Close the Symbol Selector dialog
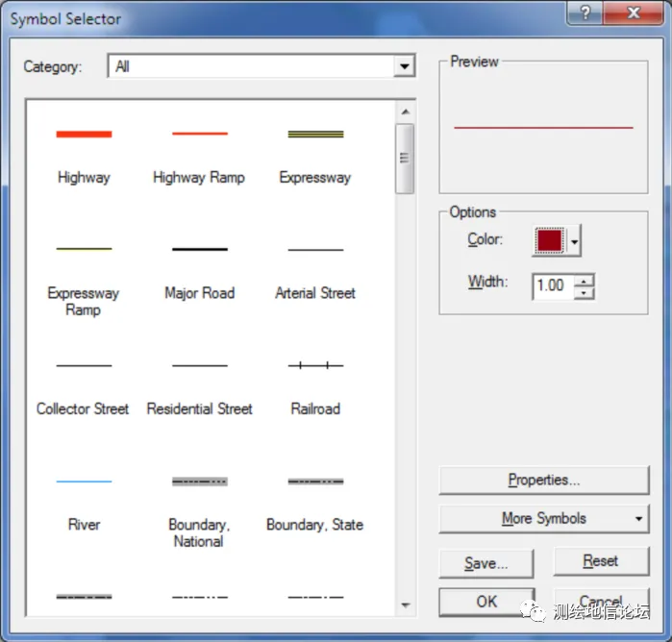 (x=634, y=12)
